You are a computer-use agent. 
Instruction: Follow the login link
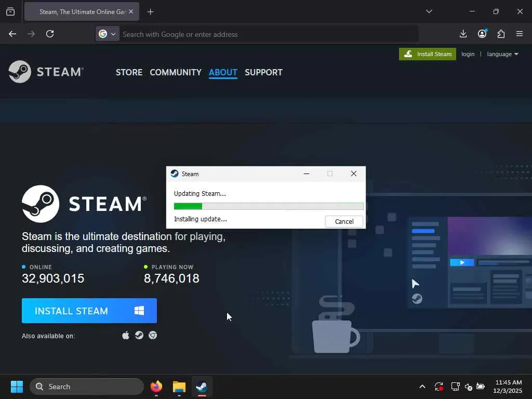(x=468, y=54)
